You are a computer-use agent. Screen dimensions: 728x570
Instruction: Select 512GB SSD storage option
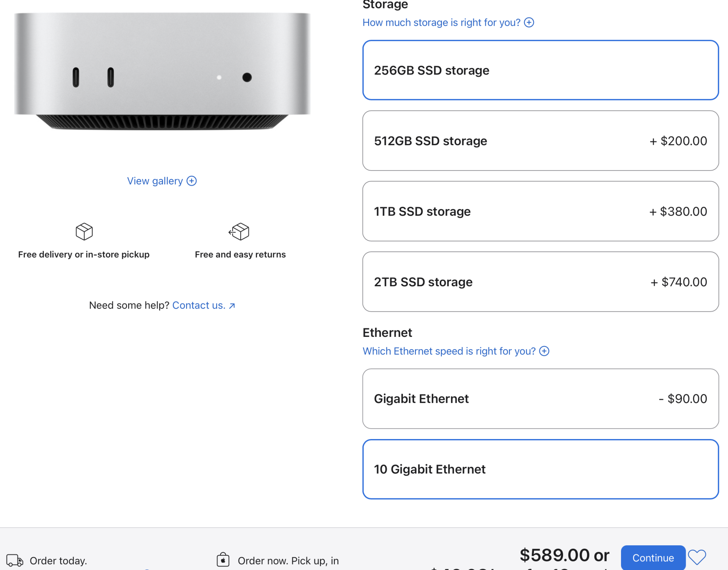click(x=540, y=141)
